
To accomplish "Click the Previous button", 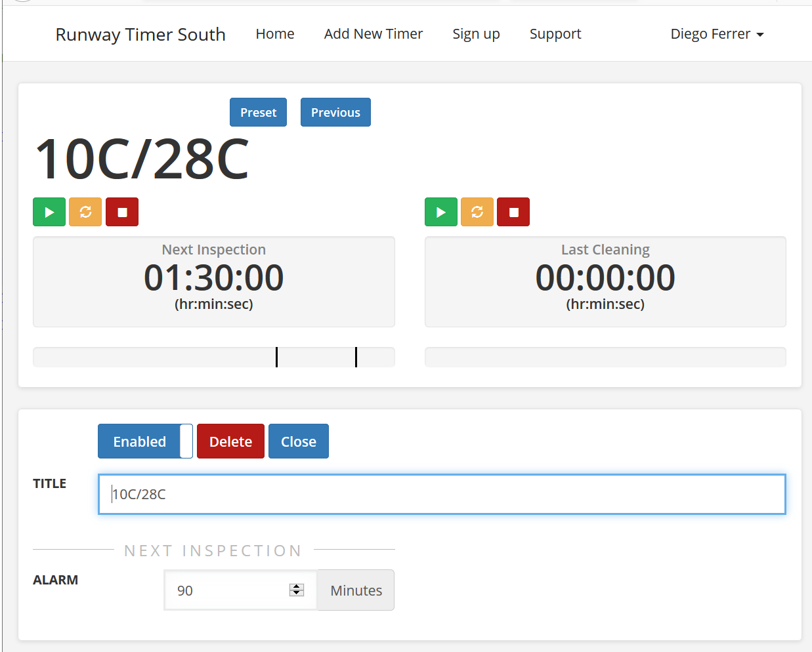I will coord(335,112).
